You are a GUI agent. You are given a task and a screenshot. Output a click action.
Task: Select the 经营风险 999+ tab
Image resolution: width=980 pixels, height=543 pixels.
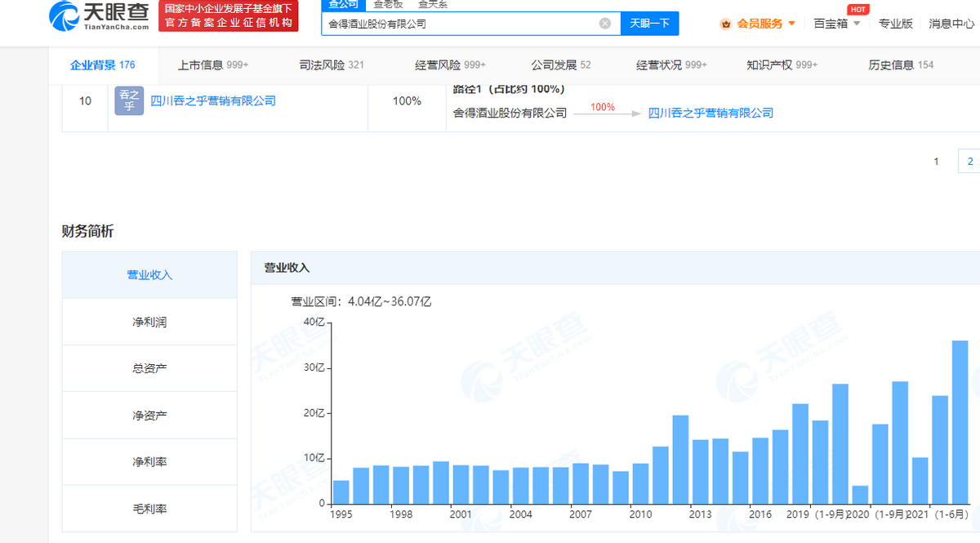[x=450, y=65]
